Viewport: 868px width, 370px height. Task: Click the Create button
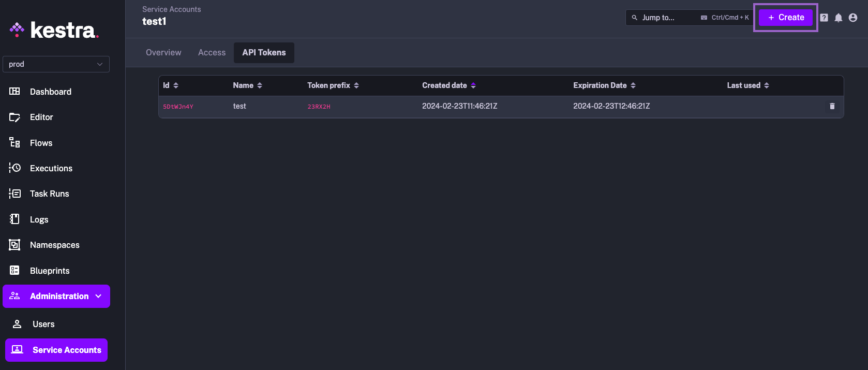(785, 18)
